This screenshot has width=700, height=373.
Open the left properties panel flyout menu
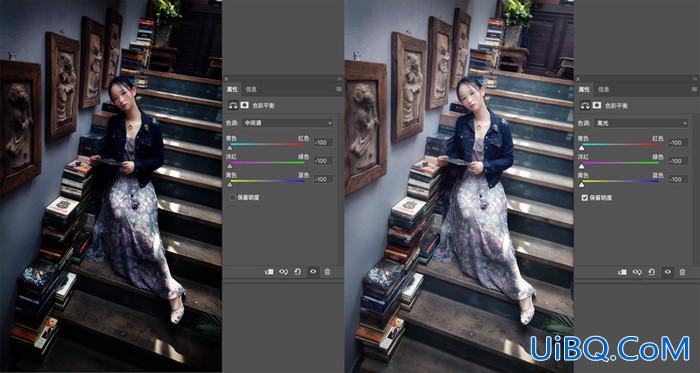pos(339,89)
